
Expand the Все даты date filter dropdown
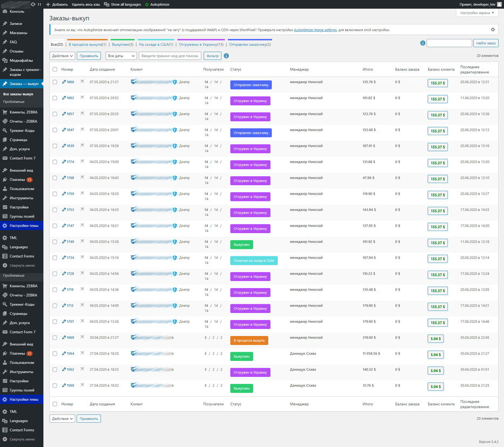pos(121,55)
